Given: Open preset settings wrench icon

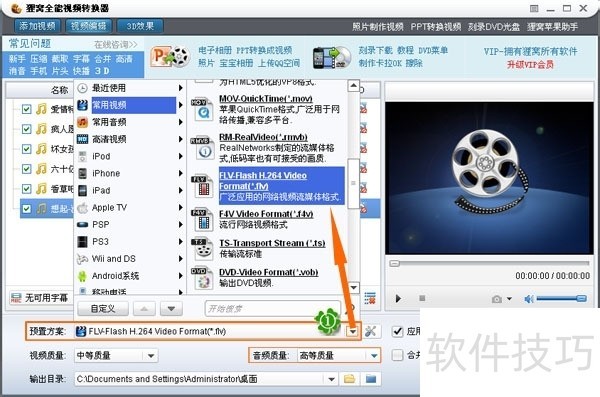Looking at the screenshot, I should pos(370,332).
